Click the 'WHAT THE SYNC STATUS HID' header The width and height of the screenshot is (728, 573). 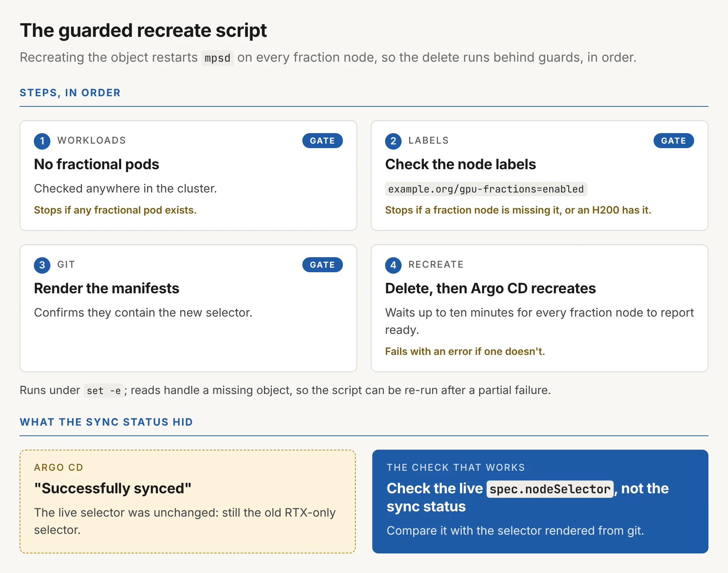coord(106,422)
